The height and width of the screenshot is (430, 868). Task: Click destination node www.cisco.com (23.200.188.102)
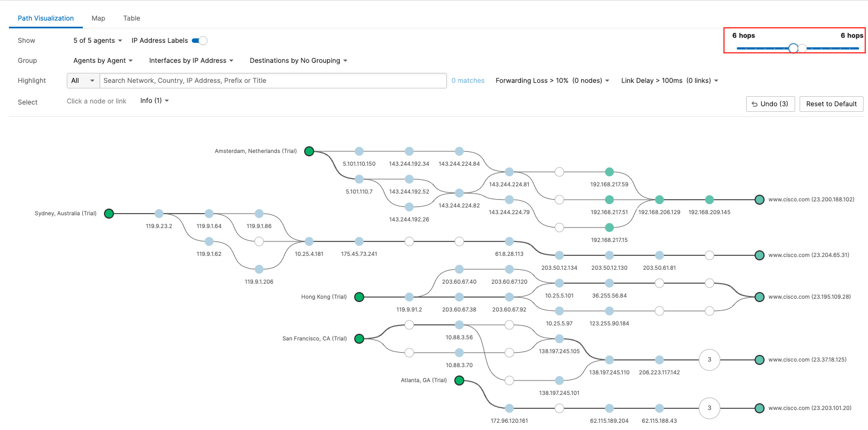coord(760,200)
